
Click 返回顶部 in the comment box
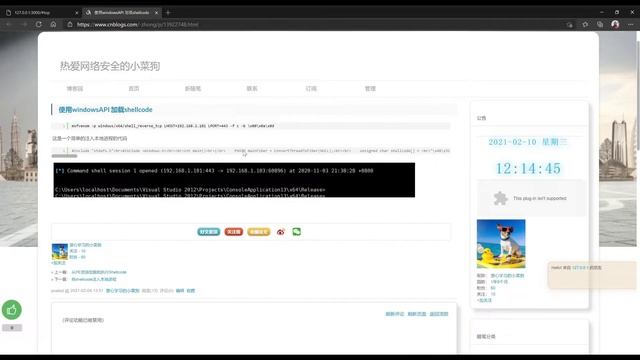(x=439, y=314)
